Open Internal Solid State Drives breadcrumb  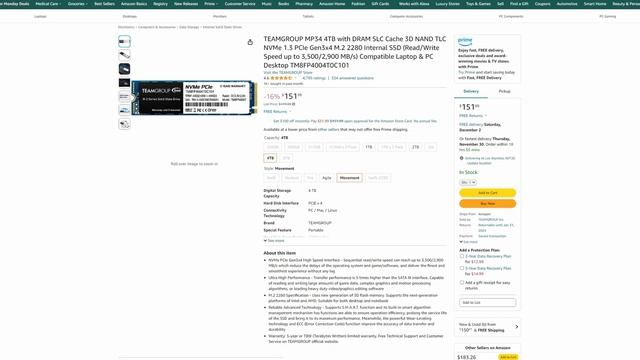pos(222,27)
